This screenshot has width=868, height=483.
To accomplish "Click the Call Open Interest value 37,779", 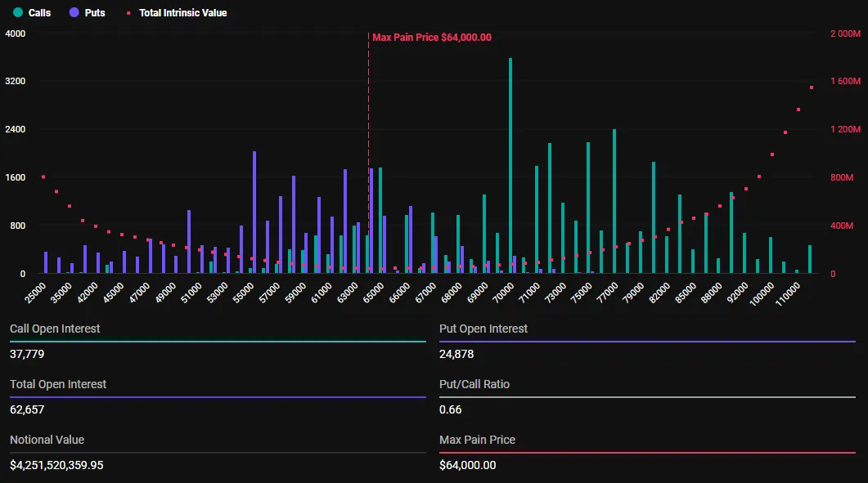I will pyautogui.click(x=27, y=354).
